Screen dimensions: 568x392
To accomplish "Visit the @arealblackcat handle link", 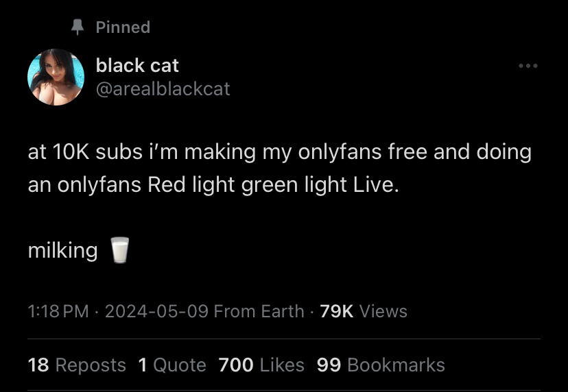I will pos(163,88).
